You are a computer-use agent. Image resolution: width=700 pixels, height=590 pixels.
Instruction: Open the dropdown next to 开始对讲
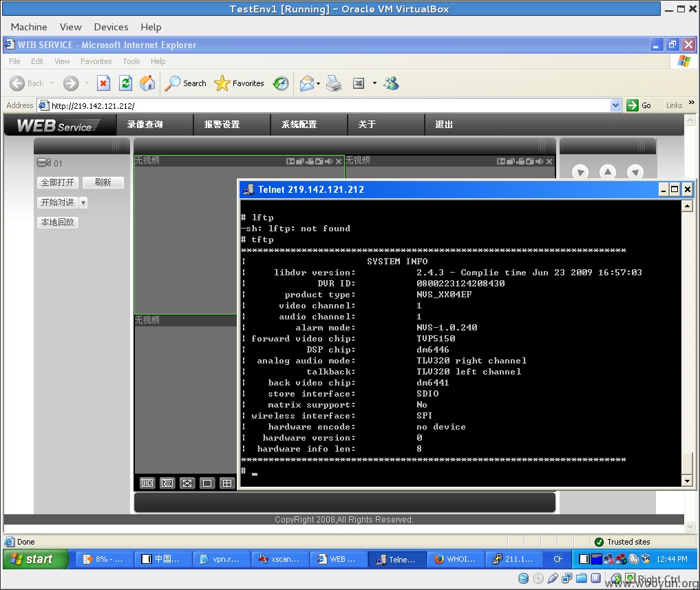click(83, 203)
